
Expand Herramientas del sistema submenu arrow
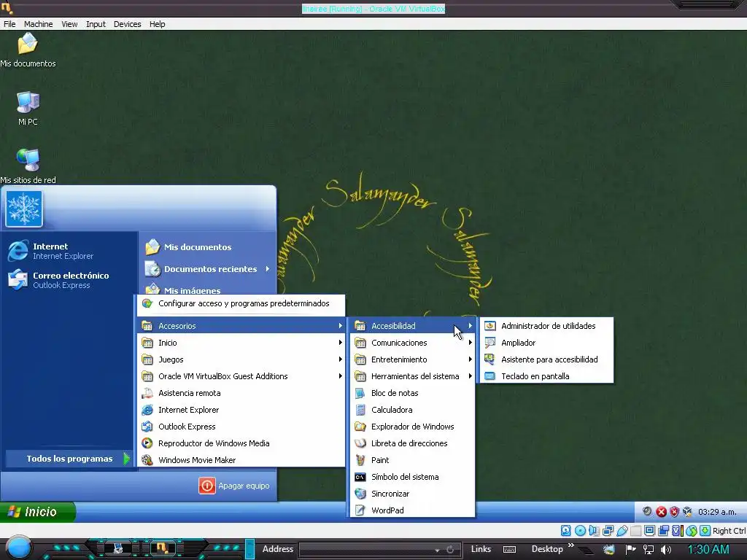click(471, 376)
